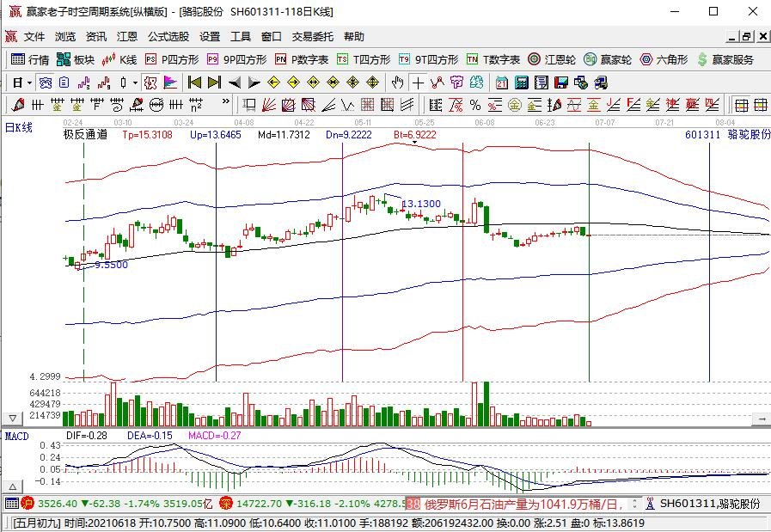Click the red pencil draw tool
This screenshot has height=532, width=771.
pyautogui.click(x=18, y=105)
